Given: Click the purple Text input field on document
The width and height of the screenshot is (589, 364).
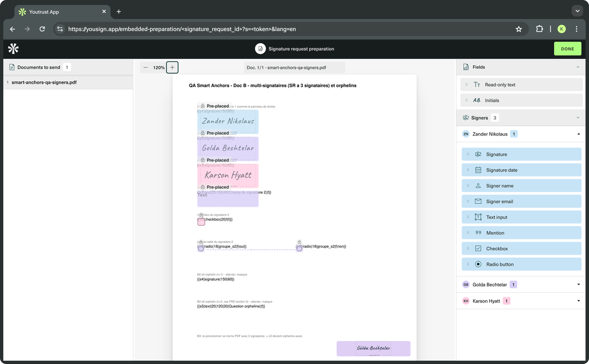Looking at the screenshot, I should 228,199.
